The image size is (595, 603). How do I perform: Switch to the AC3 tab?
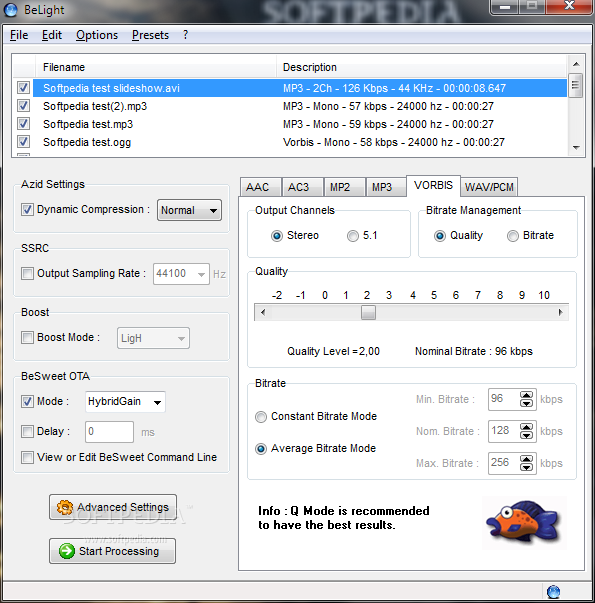pos(303,187)
